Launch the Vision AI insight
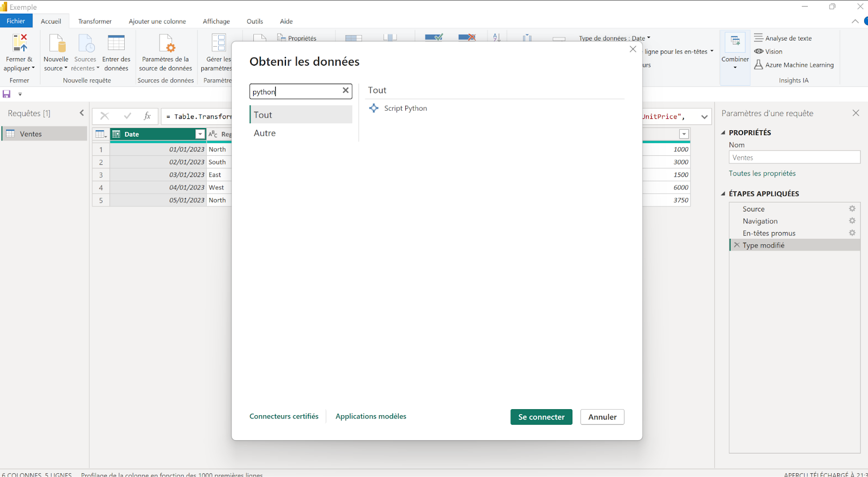The image size is (868, 477). (768, 52)
